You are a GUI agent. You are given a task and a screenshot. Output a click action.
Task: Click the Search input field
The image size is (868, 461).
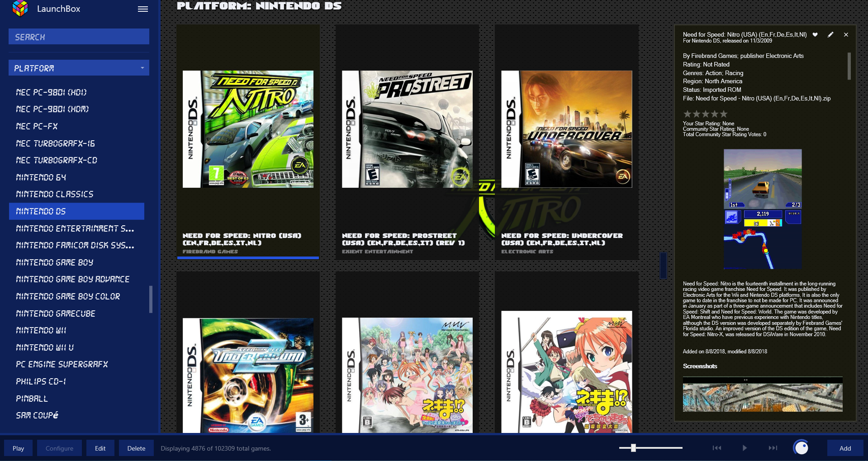pyautogui.click(x=79, y=37)
